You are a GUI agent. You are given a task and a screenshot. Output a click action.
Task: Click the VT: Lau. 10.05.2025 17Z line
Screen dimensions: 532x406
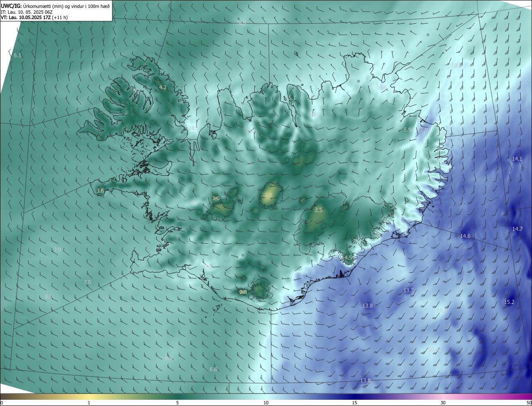coord(34,17)
